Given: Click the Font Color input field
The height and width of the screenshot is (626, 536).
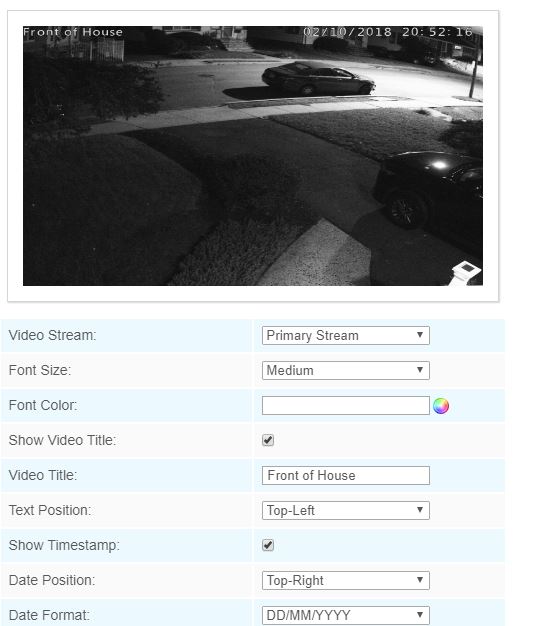Looking at the screenshot, I should tap(346, 406).
